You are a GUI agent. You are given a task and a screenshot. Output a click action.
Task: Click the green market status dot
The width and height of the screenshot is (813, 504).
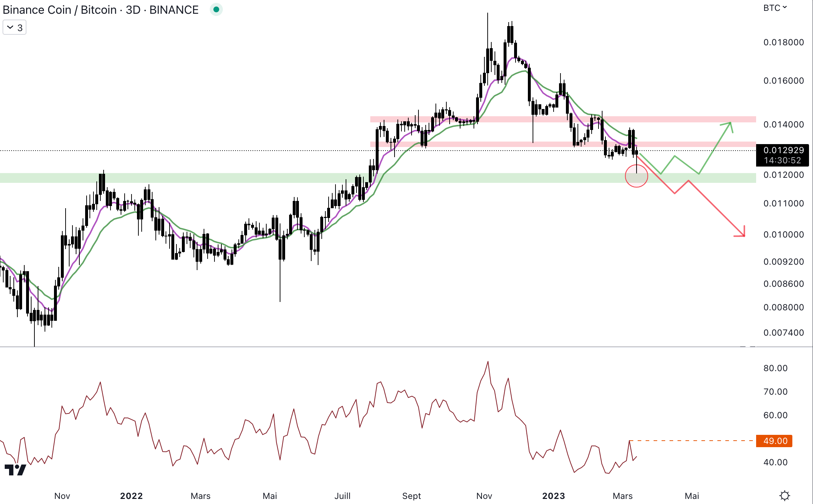pyautogui.click(x=216, y=10)
